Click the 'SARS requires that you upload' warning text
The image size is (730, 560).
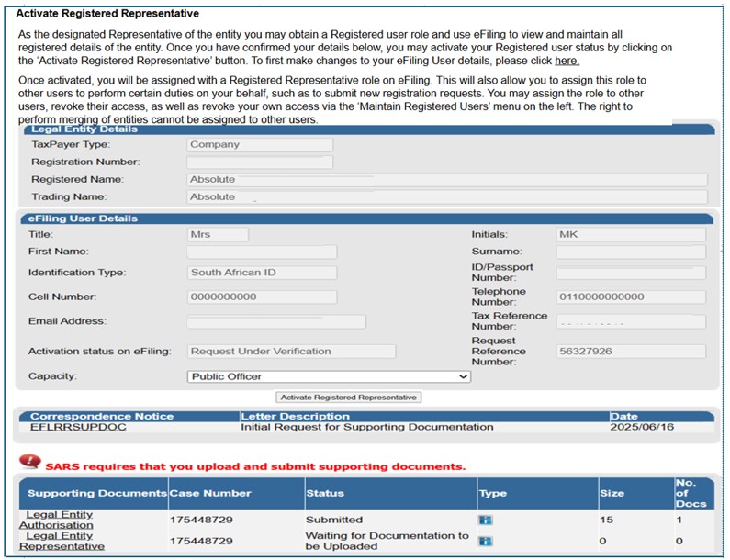(255, 466)
